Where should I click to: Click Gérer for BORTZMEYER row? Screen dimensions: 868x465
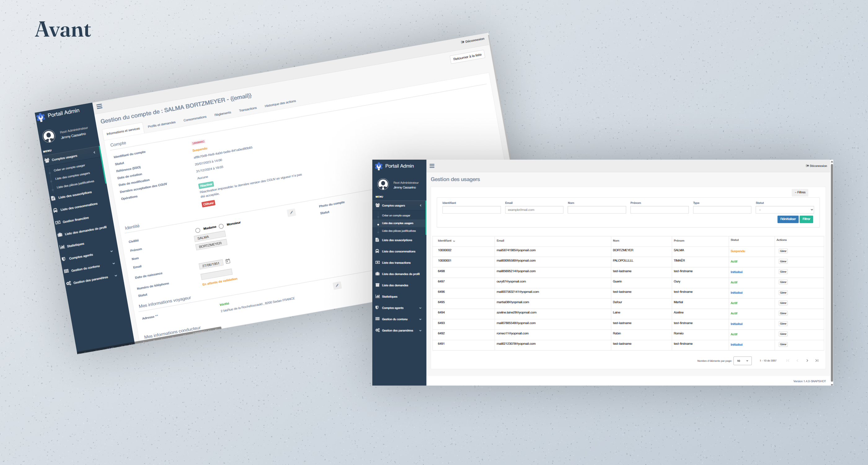coord(783,251)
